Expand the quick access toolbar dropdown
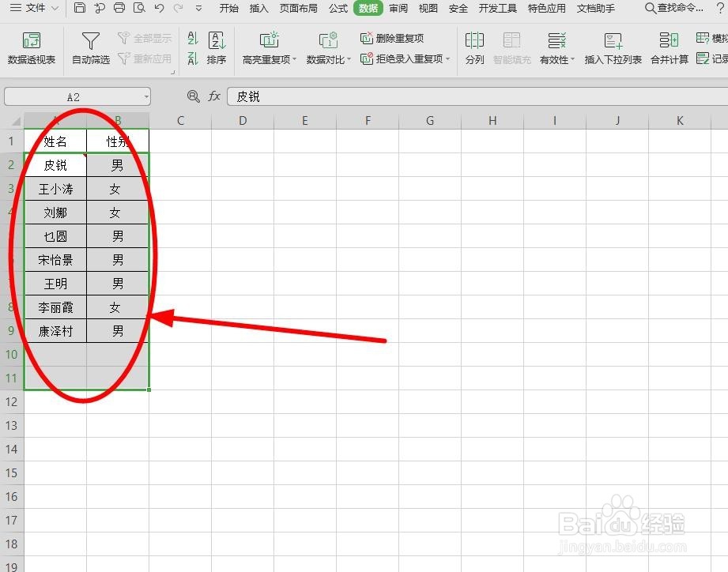Image resolution: width=728 pixels, height=572 pixels. (x=198, y=9)
